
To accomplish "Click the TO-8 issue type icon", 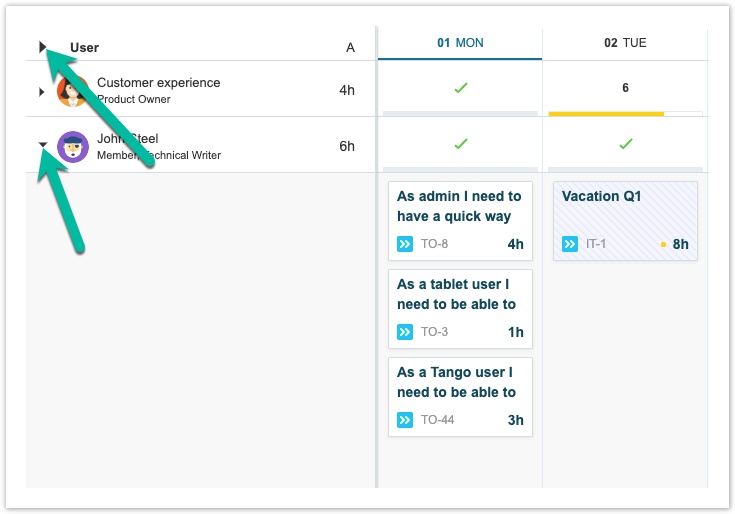I will [404, 244].
